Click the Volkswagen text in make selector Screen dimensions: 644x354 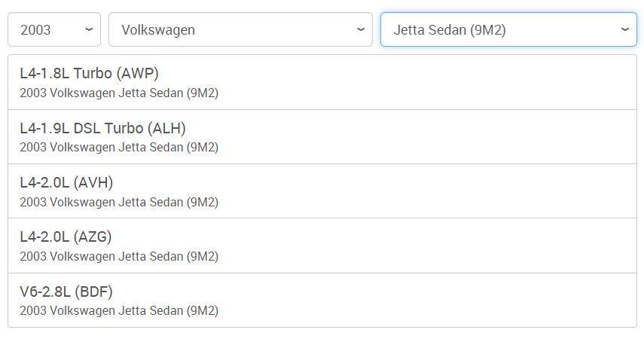pos(158,30)
